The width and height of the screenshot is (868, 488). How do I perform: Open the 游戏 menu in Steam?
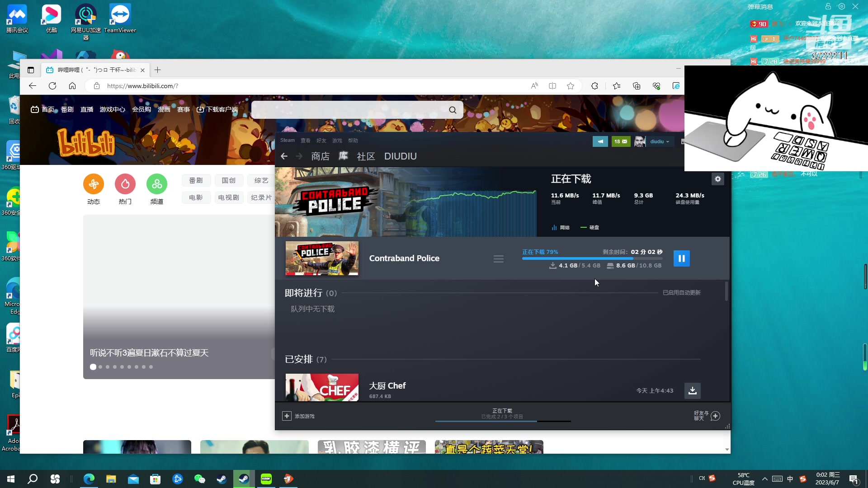tap(337, 141)
